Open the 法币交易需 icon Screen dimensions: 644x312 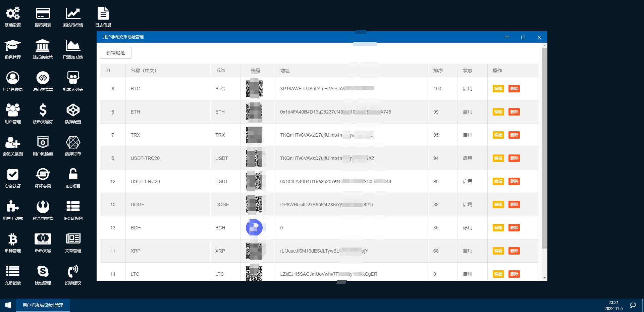click(x=43, y=78)
